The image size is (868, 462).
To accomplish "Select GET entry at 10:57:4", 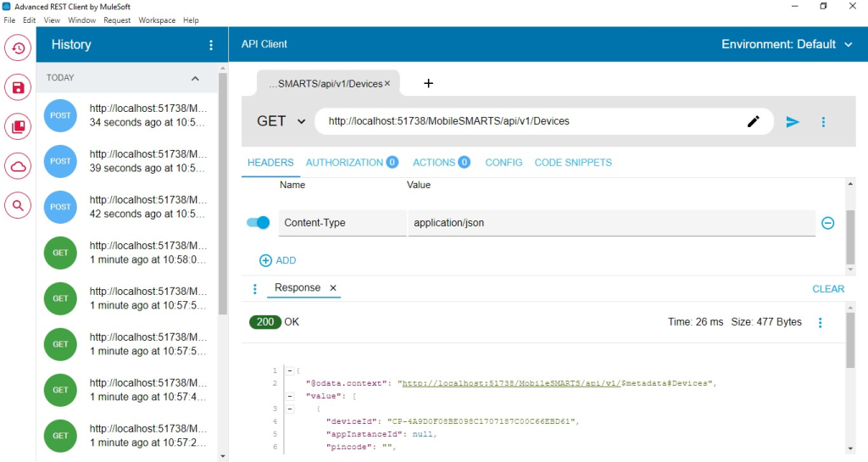I will point(125,389).
